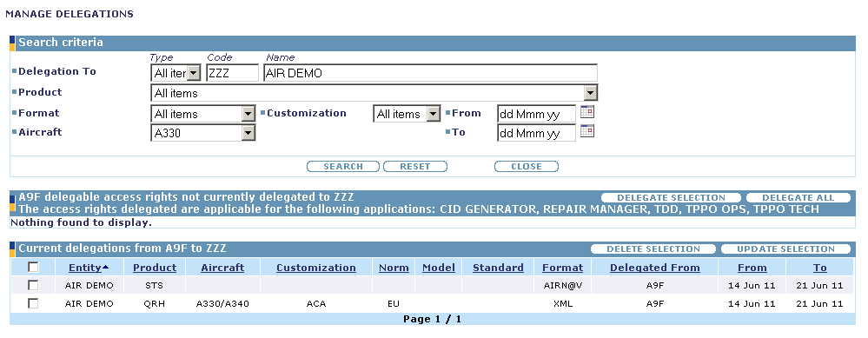Click the SEARCH button
Viewport: 868px width, 338px height.
343,167
